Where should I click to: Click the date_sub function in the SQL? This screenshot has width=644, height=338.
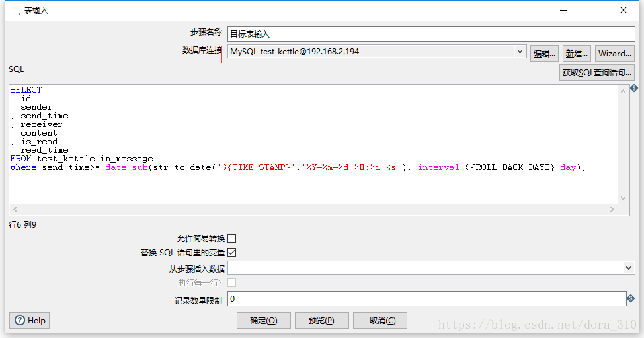coord(126,167)
